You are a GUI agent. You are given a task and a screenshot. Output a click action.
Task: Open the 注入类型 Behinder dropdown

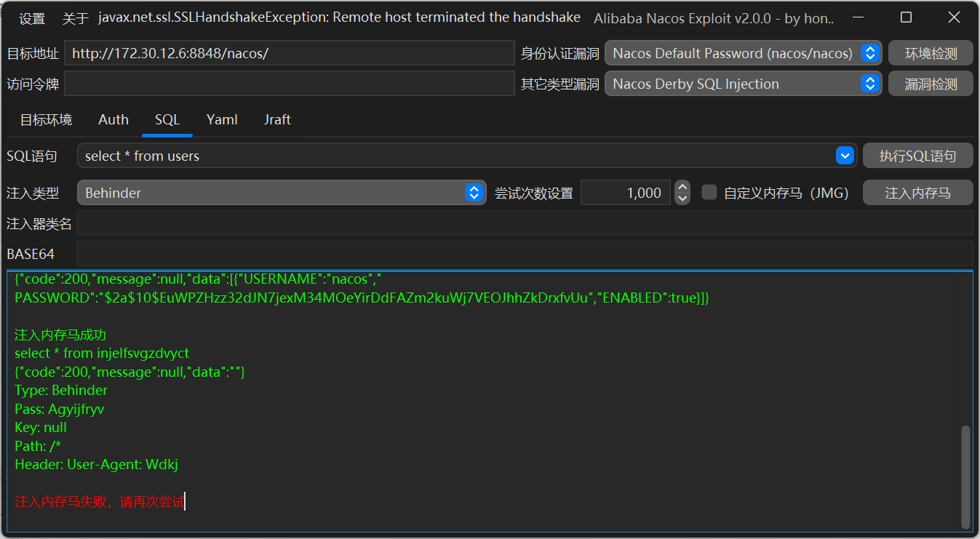pyautogui.click(x=282, y=193)
